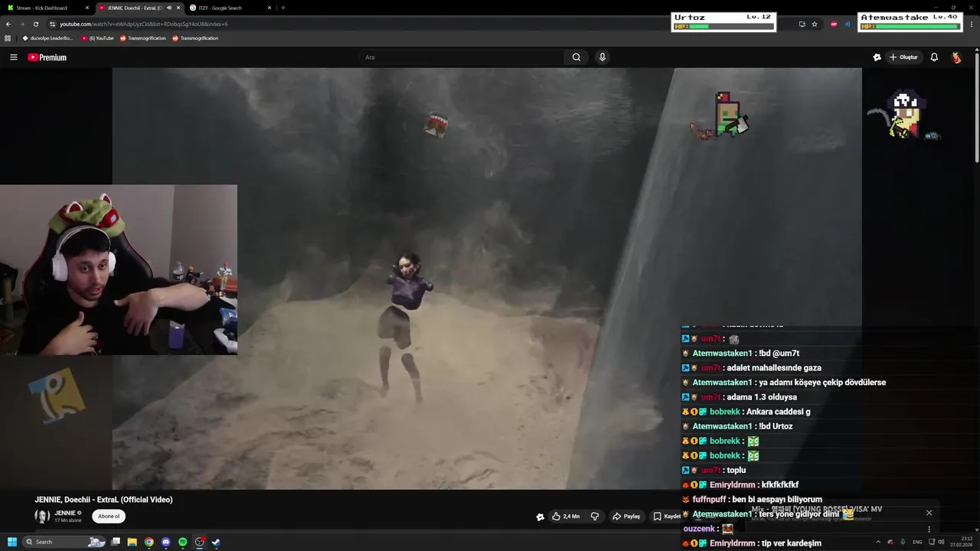The height and width of the screenshot is (551, 980).
Task: Start voice search with microphone icon
Action: point(603,57)
